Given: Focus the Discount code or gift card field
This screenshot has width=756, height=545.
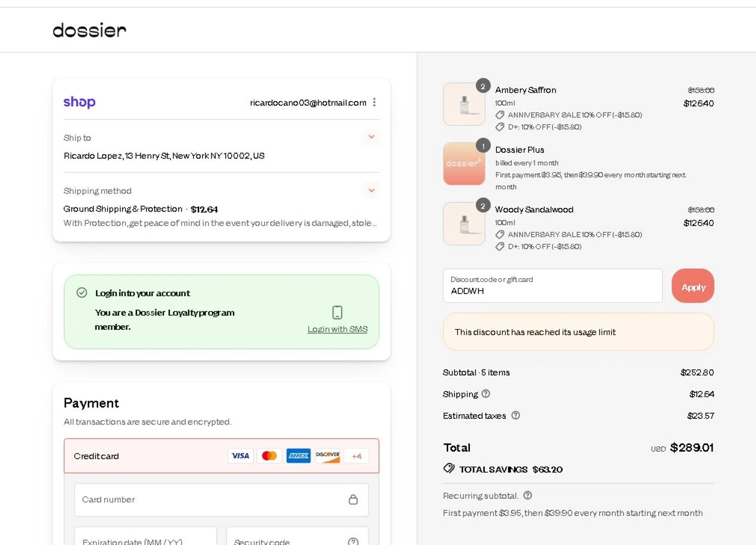Looking at the screenshot, I should point(552,286).
